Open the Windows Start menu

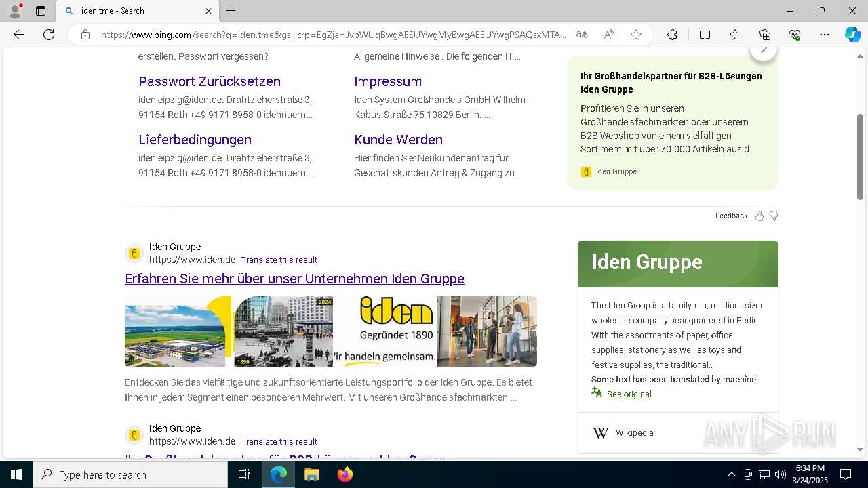(x=16, y=474)
